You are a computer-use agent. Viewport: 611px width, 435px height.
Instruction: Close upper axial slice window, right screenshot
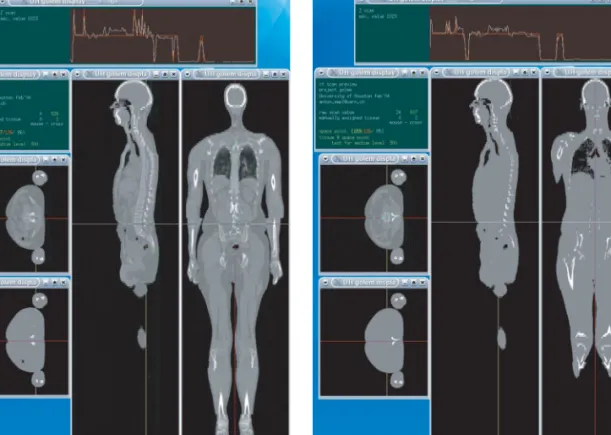pos(423,159)
